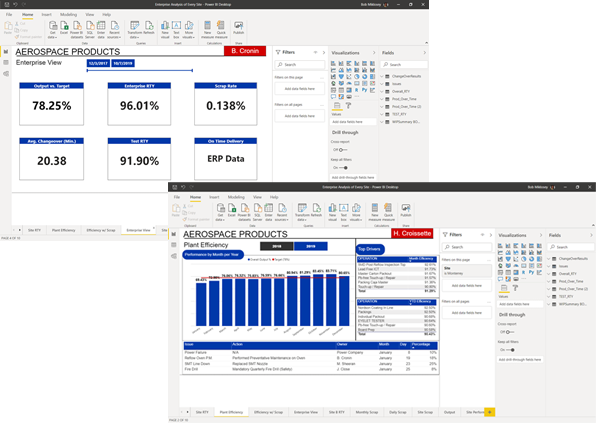Click Publish icon in upper window
The width and height of the screenshot is (601, 428).
(238, 26)
